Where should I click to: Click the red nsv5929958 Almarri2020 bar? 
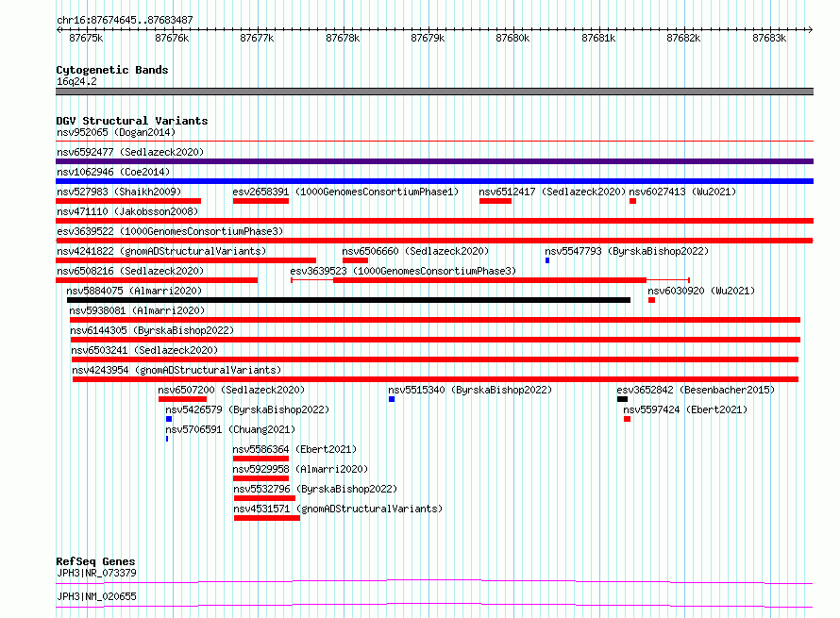(260, 478)
